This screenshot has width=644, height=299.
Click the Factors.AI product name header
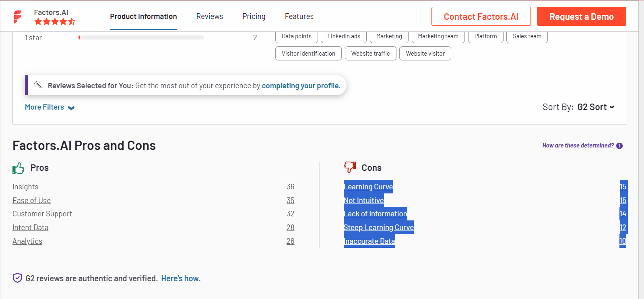point(51,12)
